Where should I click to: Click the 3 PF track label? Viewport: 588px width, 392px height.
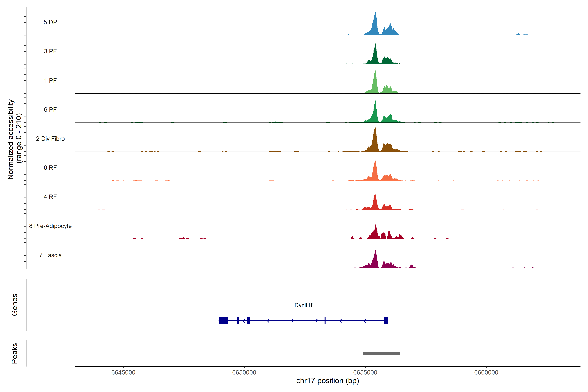pyautogui.click(x=50, y=51)
